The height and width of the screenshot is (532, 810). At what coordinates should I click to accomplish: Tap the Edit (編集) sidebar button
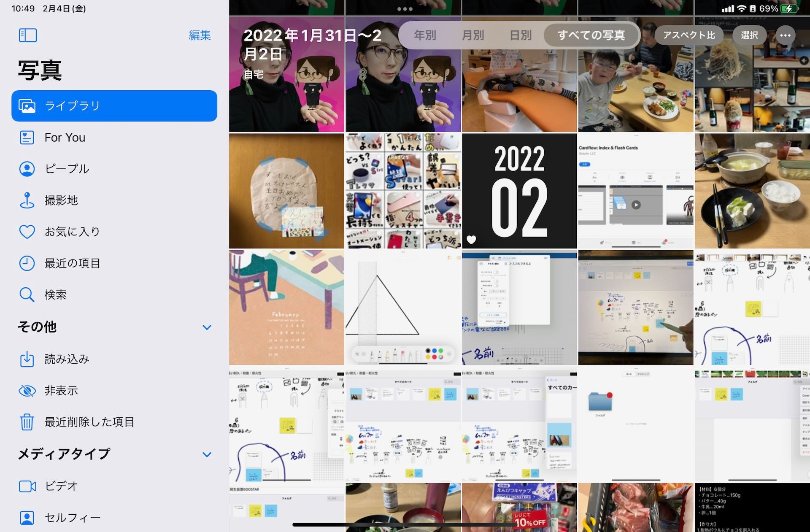200,35
